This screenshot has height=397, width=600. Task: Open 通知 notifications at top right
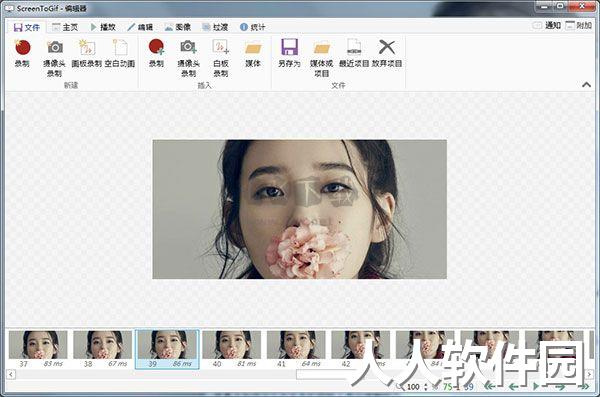coord(546,26)
